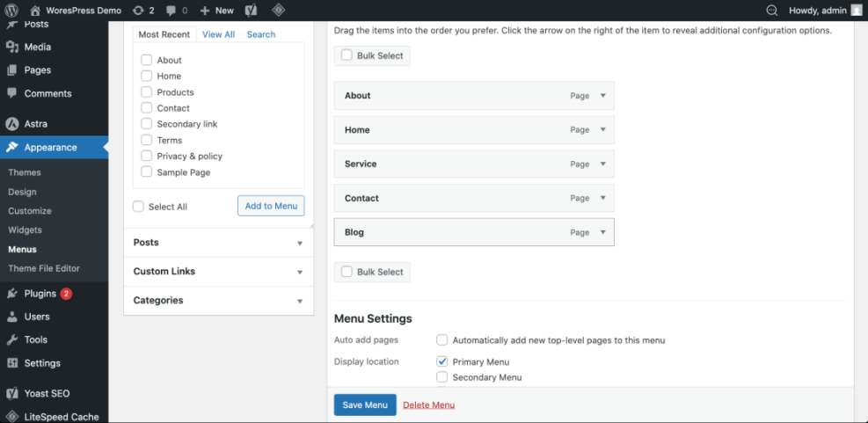Click the plus New icon in admin bar

206,11
